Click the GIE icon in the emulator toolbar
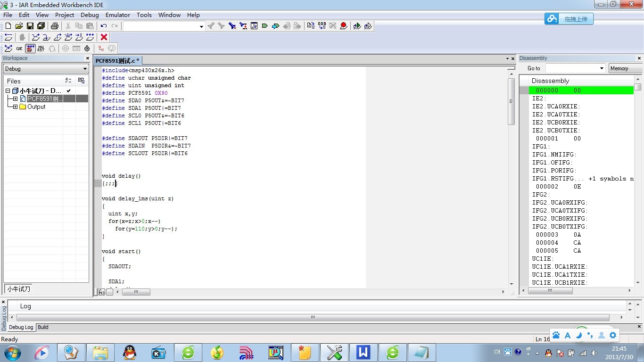Image resolution: width=644 pixels, height=362 pixels. click(19, 48)
